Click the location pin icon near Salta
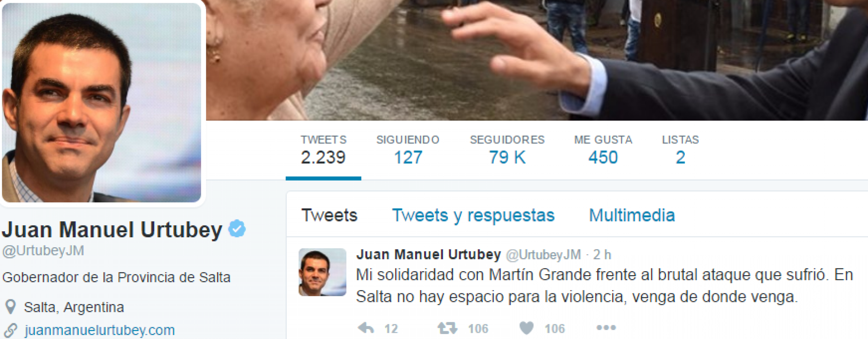Viewport: 868px width, 339px height. (11, 307)
